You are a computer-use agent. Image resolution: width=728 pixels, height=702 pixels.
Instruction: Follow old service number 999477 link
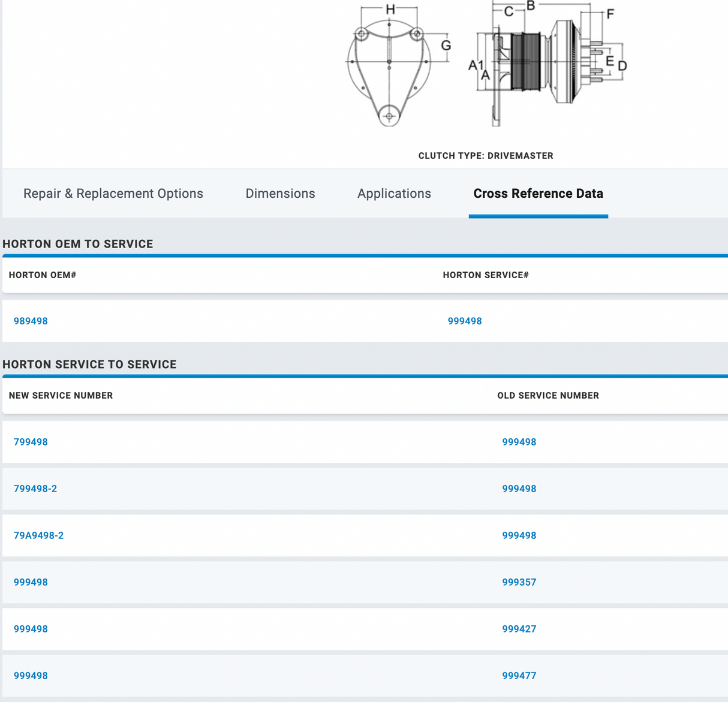pos(519,676)
